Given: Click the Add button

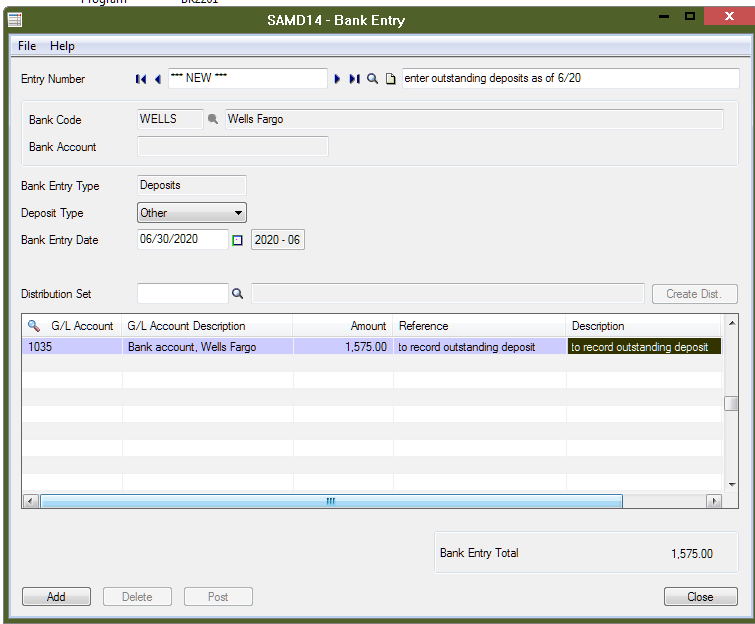Looking at the screenshot, I should (56, 597).
